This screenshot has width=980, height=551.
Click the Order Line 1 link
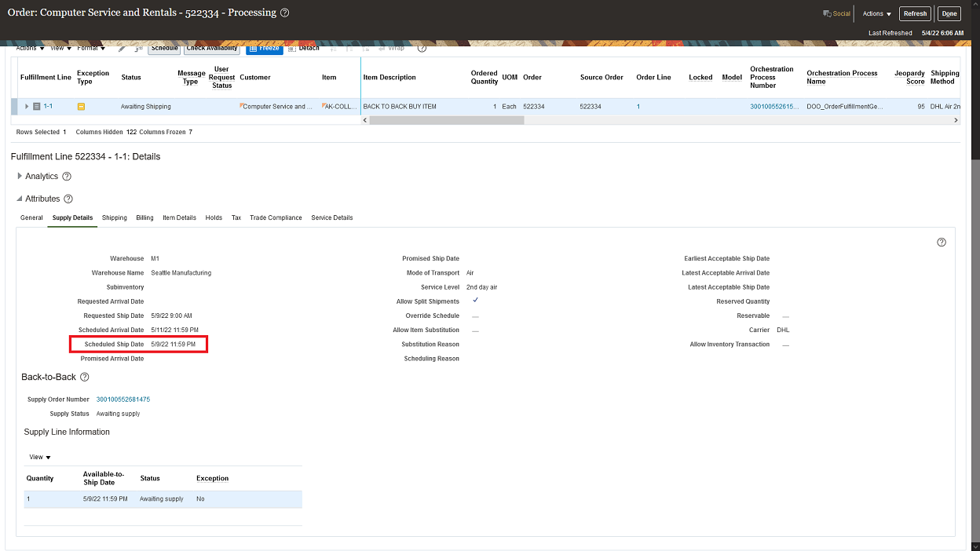click(x=638, y=106)
